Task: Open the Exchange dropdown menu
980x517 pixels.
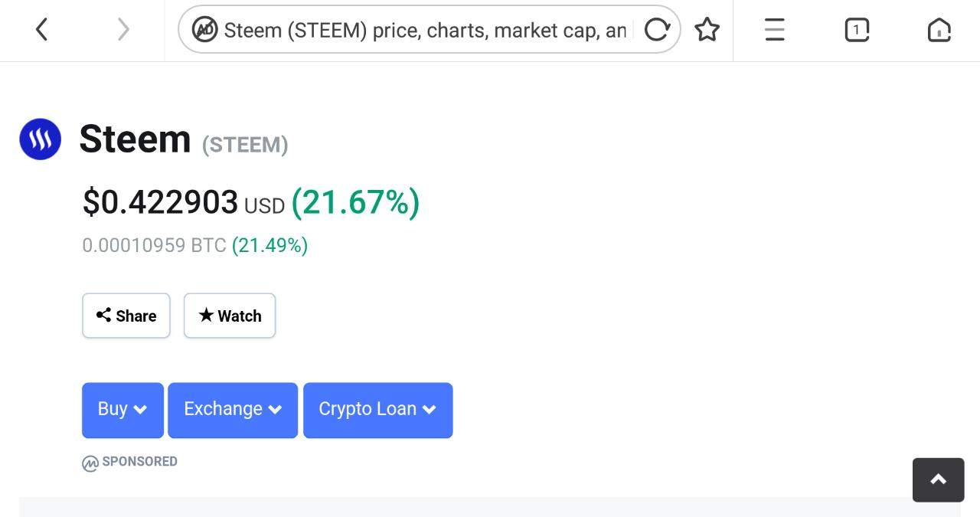Action: click(233, 410)
